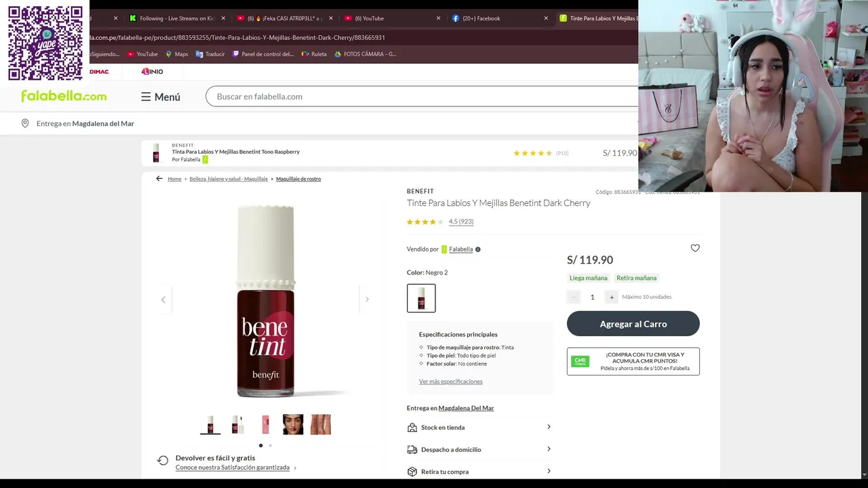Screen dimensions: 868x488
Task: Close the Feka YouTube tab
Action: [x=331, y=18]
